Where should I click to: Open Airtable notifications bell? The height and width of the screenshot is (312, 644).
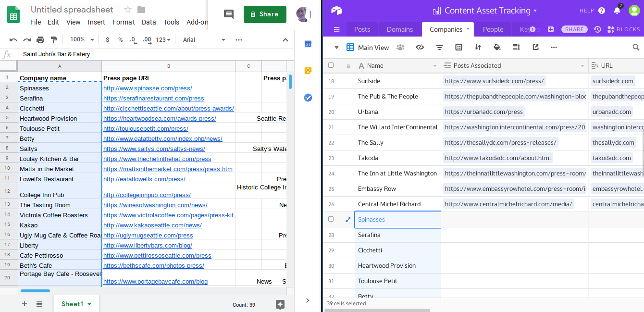tap(617, 11)
